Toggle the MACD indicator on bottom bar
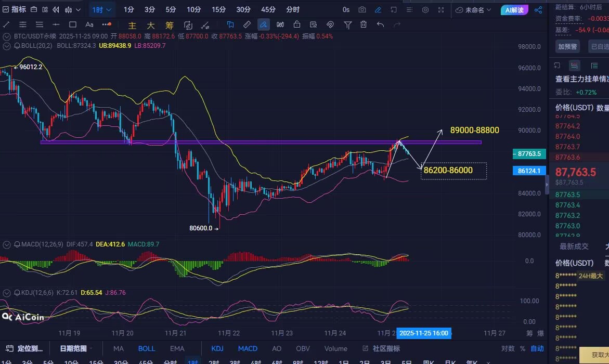 point(248,348)
